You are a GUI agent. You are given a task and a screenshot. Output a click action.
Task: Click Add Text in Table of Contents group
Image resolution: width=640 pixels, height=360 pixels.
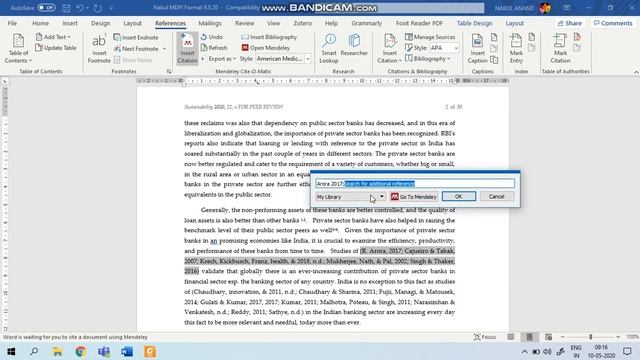tap(53, 37)
